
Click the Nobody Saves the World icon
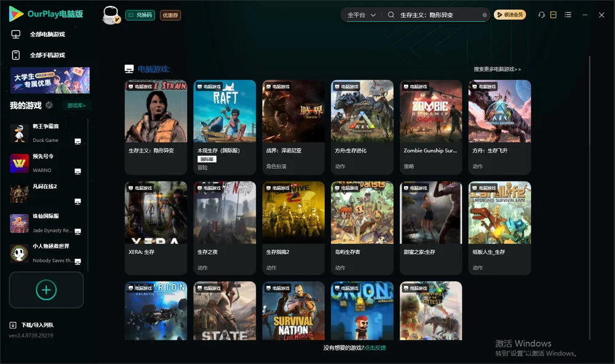tap(19, 254)
